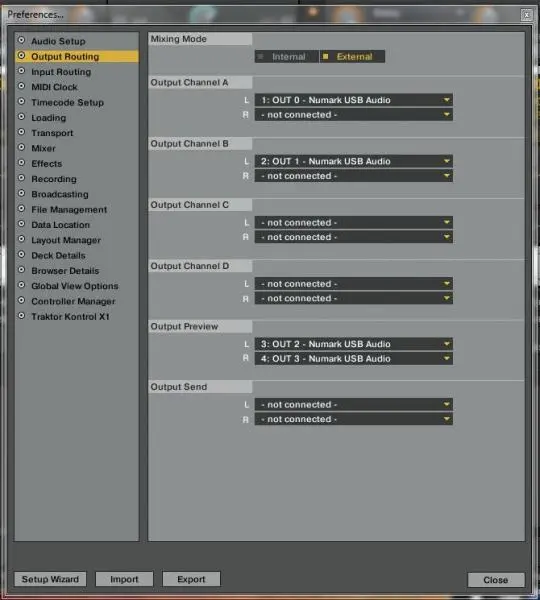Open Browser Details preferences
Image resolution: width=540 pixels, height=600 pixels.
pyautogui.click(x=65, y=271)
